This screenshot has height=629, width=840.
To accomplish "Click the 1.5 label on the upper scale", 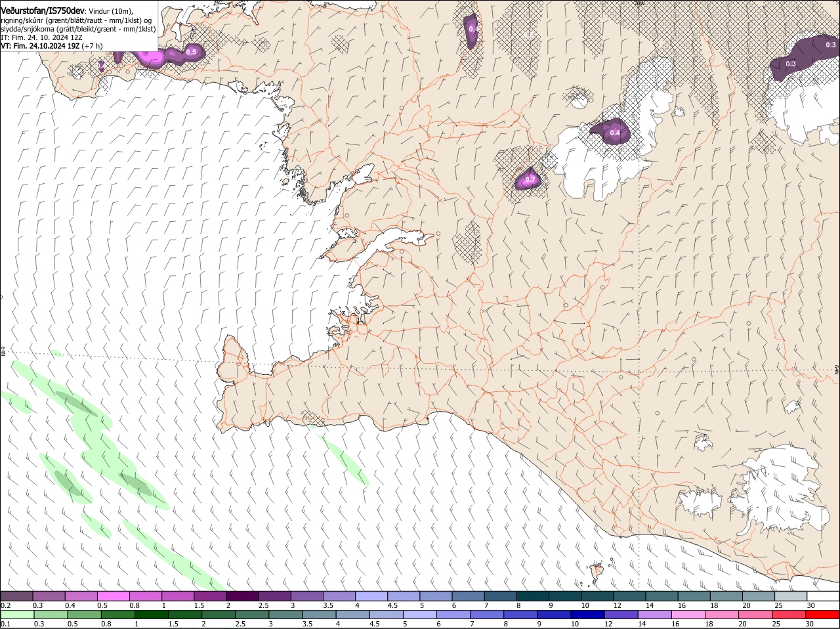I will click(x=199, y=605).
